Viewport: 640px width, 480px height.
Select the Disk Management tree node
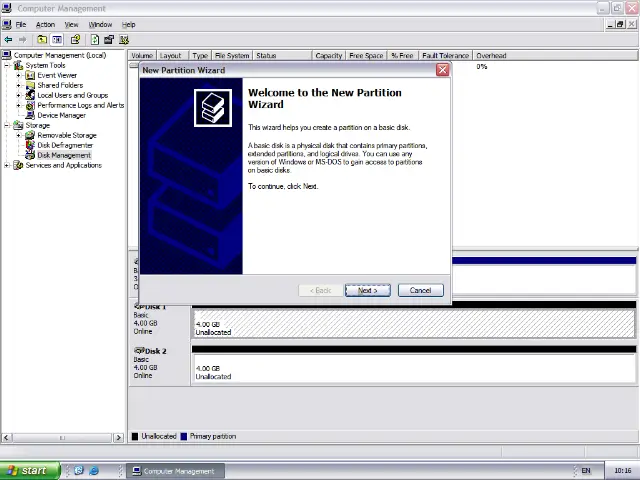[x=64, y=155]
